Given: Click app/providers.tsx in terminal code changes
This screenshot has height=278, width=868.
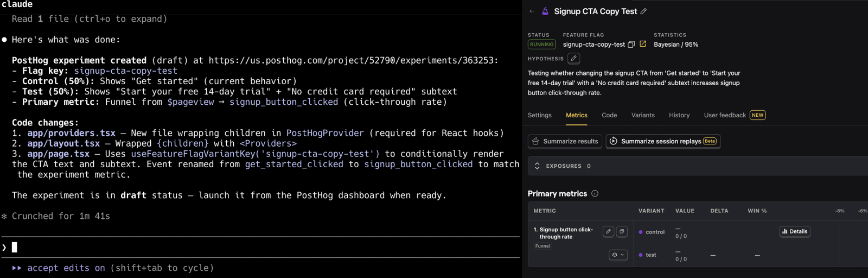Looking at the screenshot, I should [72, 133].
